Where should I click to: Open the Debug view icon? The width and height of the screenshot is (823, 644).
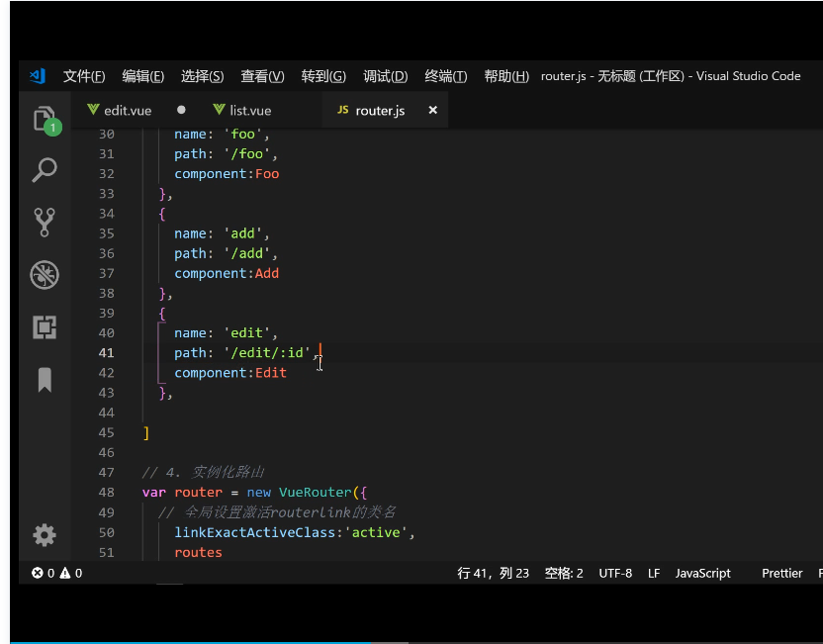pos(45,274)
